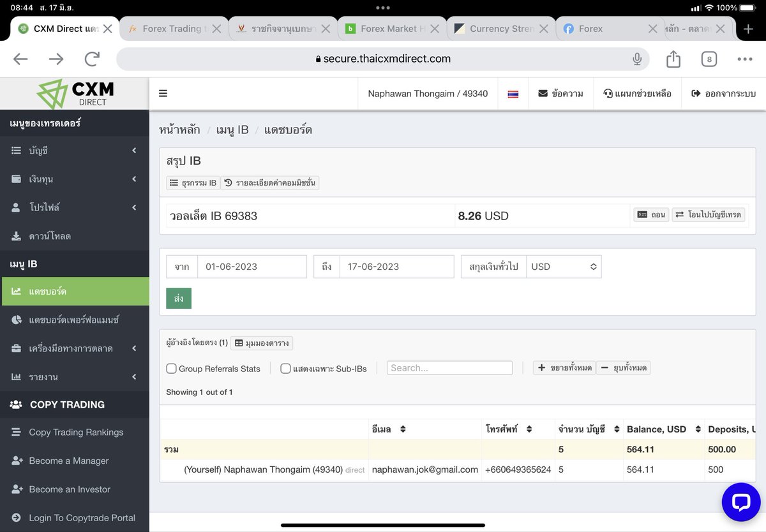Edit the from date 01-06-2023 field
766x532 pixels.
[x=252, y=267]
